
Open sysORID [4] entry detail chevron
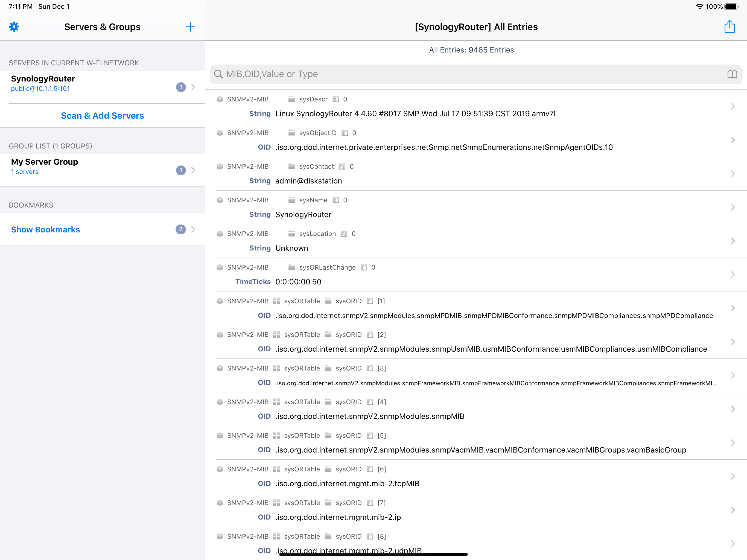click(x=733, y=409)
